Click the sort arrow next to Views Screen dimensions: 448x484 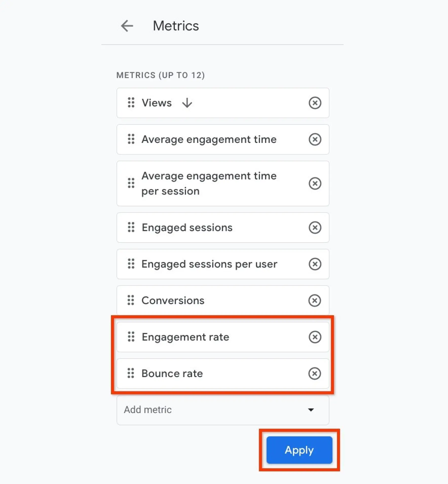coord(187,103)
